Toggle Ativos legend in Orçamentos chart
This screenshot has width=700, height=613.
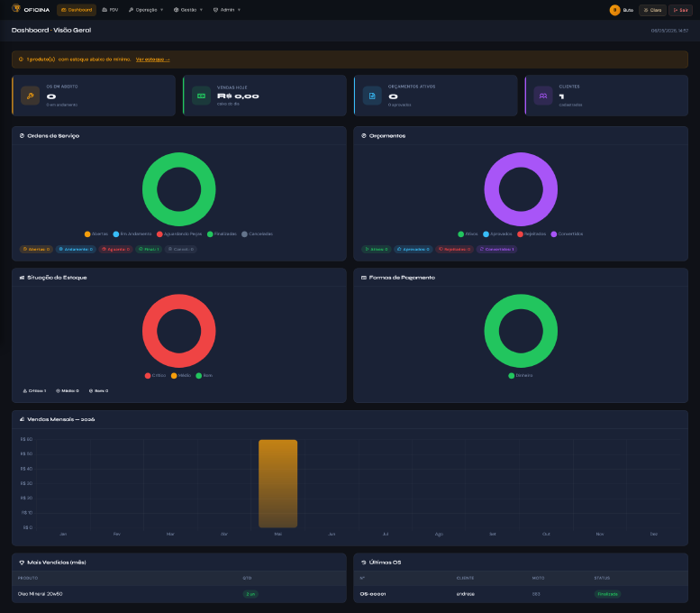pos(468,234)
